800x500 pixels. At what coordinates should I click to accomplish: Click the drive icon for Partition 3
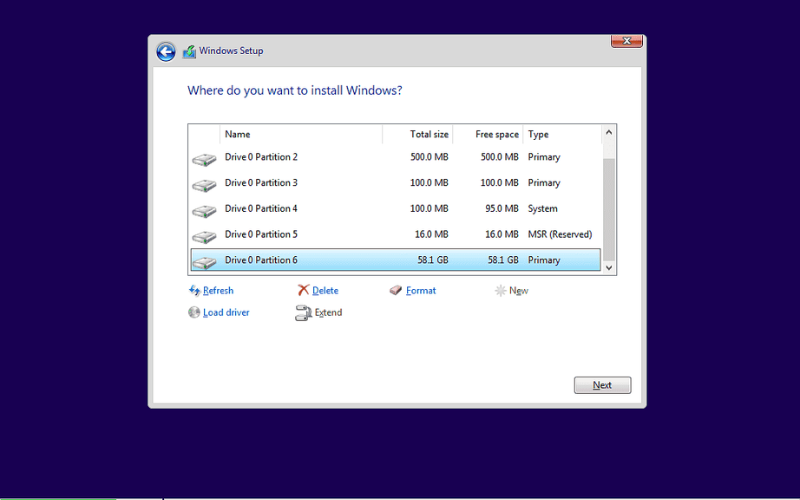(204, 185)
